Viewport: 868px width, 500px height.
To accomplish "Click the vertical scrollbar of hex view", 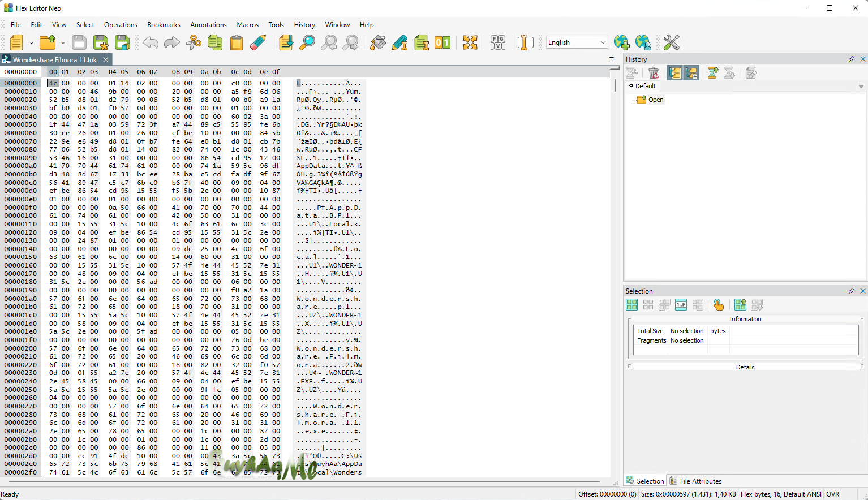I will point(615,85).
